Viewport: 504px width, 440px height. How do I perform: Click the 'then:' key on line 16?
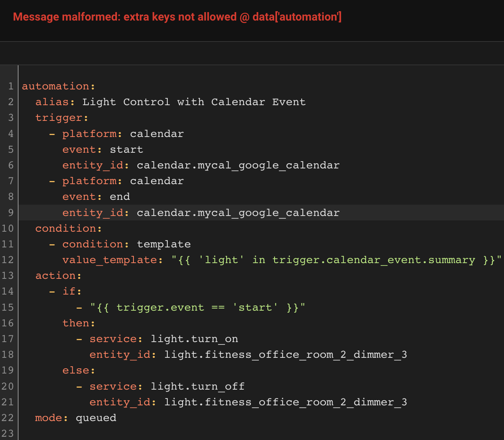[79, 323]
